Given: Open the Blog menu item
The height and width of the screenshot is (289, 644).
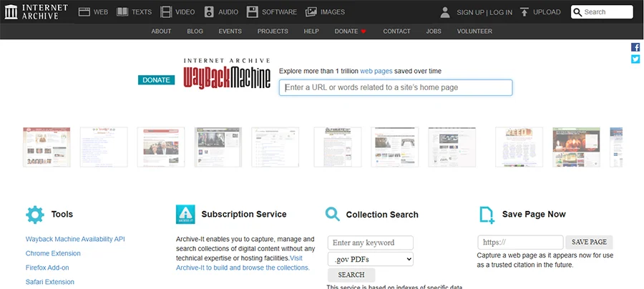Looking at the screenshot, I should click(x=195, y=31).
